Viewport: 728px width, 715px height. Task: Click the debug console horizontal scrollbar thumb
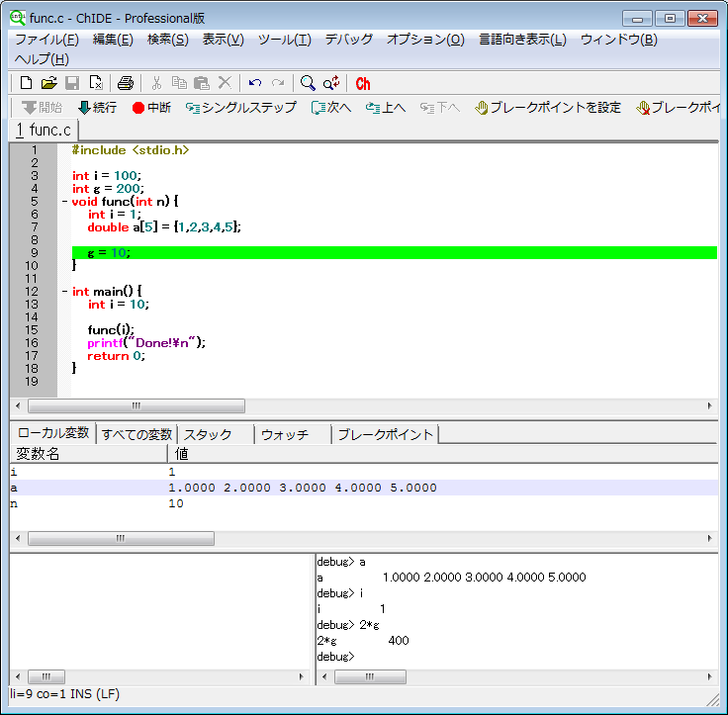(370, 677)
